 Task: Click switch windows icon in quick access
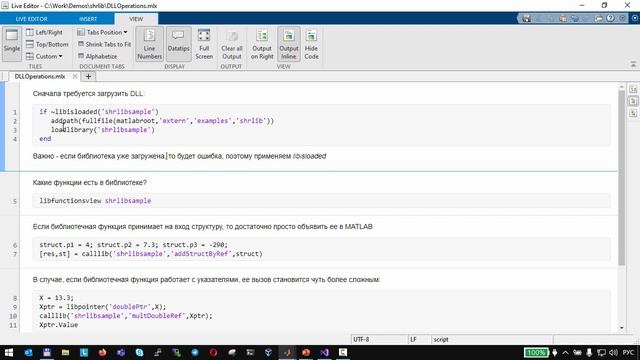[598, 18]
